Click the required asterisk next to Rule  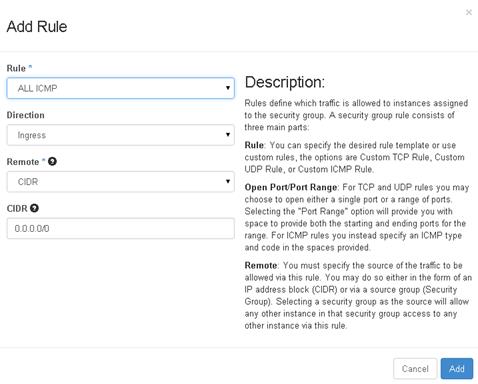click(x=30, y=67)
